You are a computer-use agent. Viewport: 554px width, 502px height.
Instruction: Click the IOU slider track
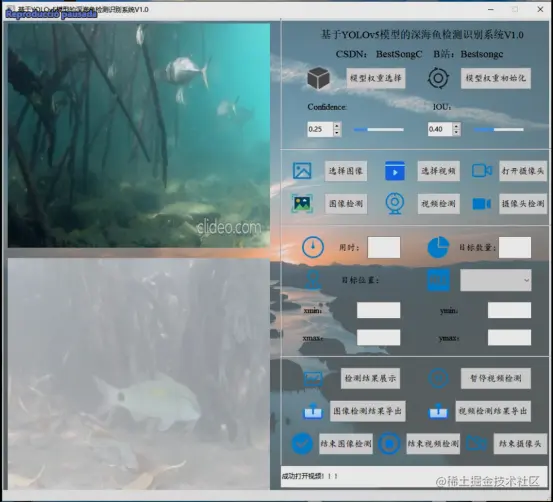coord(498,130)
